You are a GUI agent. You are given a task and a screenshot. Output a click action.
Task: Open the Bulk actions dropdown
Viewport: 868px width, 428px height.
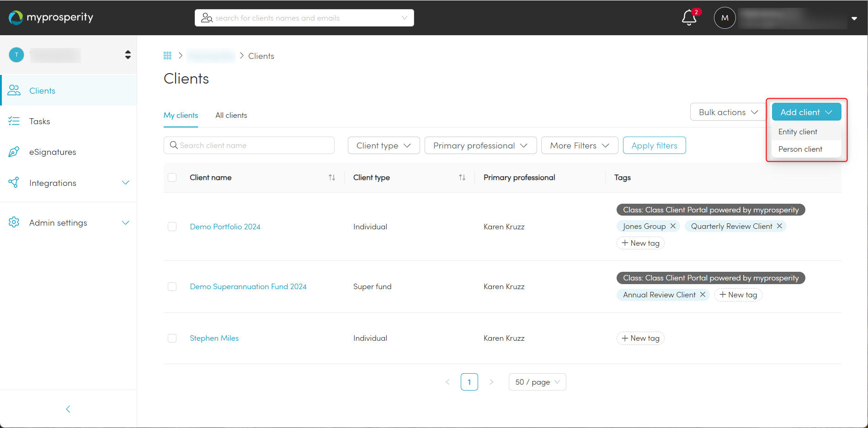tap(728, 112)
